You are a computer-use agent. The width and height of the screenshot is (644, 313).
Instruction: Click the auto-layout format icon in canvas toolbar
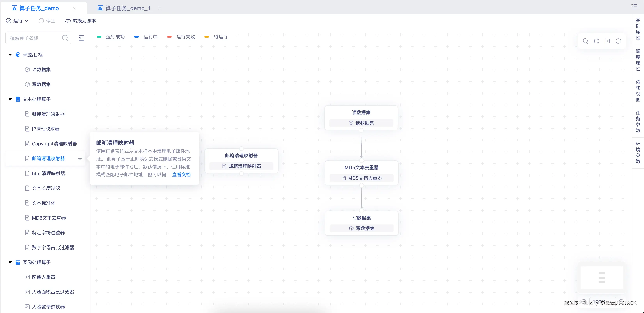(x=607, y=41)
